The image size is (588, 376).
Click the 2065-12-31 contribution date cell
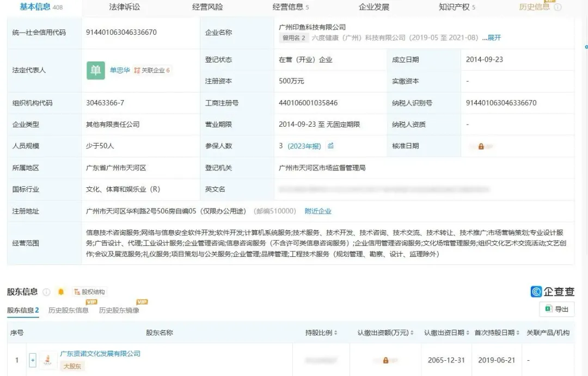click(446, 360)
